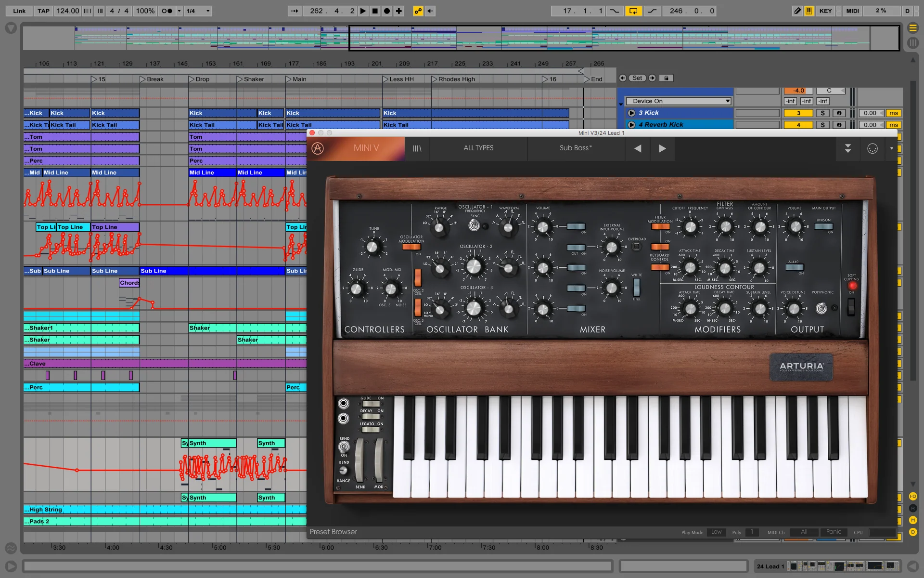Toggle the metronome button

tap(167, 11)
